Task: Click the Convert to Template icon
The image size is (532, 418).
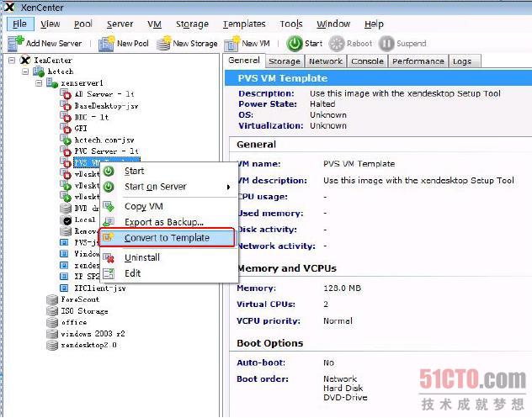Action: 109,237
